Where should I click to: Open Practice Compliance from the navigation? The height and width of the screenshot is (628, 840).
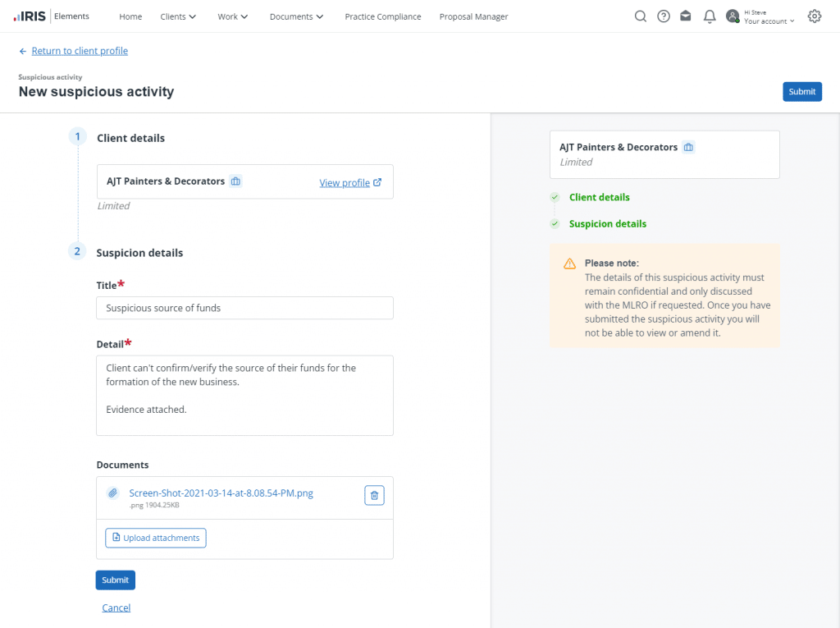pyautogui.click(x=382, y=16)
